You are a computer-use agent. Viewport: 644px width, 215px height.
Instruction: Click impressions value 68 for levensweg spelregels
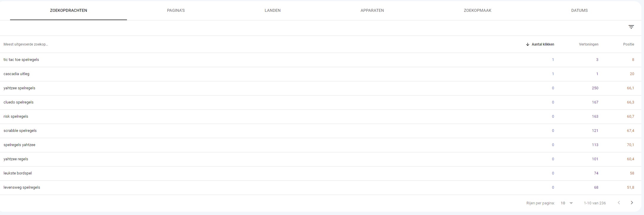point(596,187)
